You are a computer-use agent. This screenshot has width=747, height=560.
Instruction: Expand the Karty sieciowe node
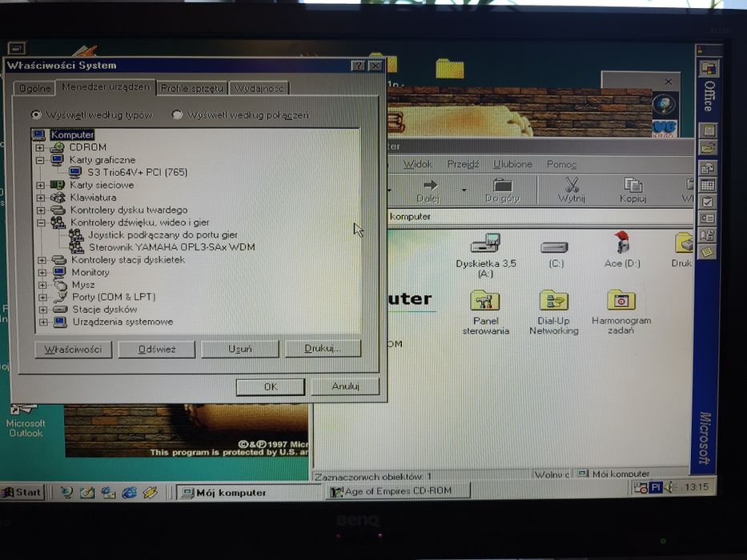coord(41,186)
